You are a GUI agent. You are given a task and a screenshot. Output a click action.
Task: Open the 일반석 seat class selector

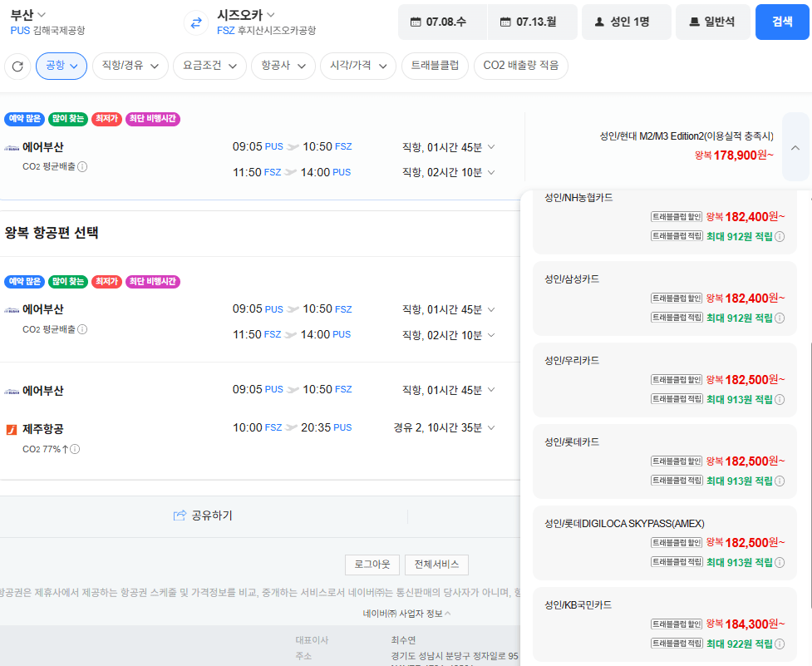coord(712,22)
